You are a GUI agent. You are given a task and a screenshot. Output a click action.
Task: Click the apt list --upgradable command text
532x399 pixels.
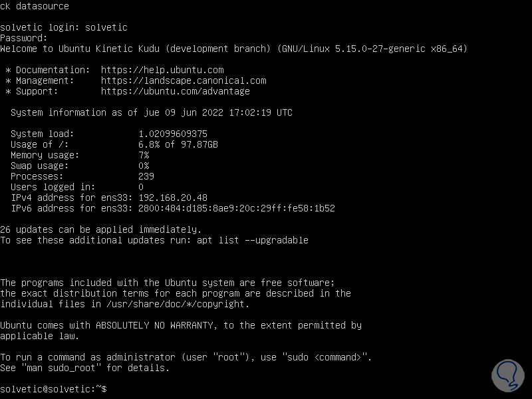point(253,240)
